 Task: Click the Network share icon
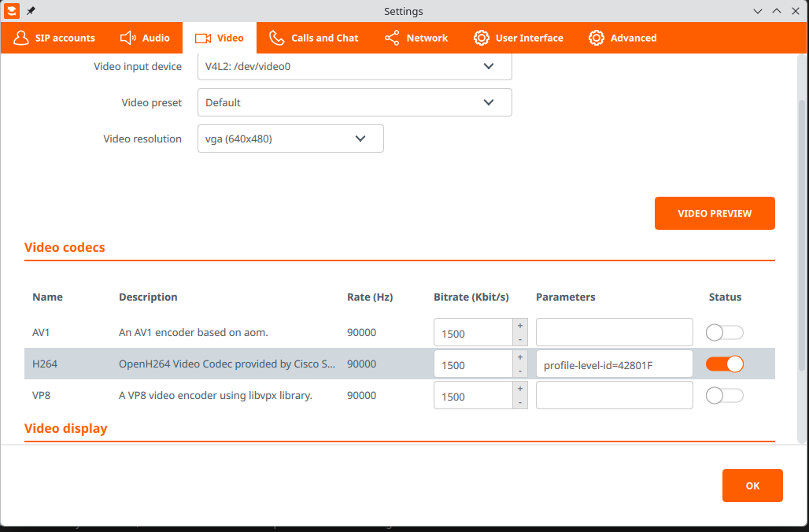[392, 38]
